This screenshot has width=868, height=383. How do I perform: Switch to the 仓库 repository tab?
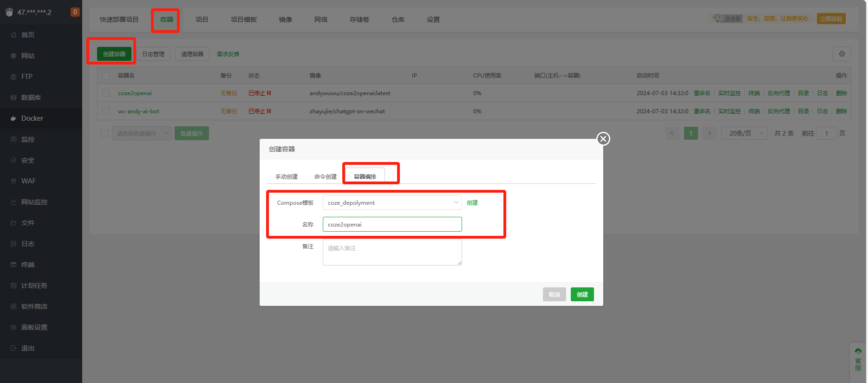tap(398, 19)
